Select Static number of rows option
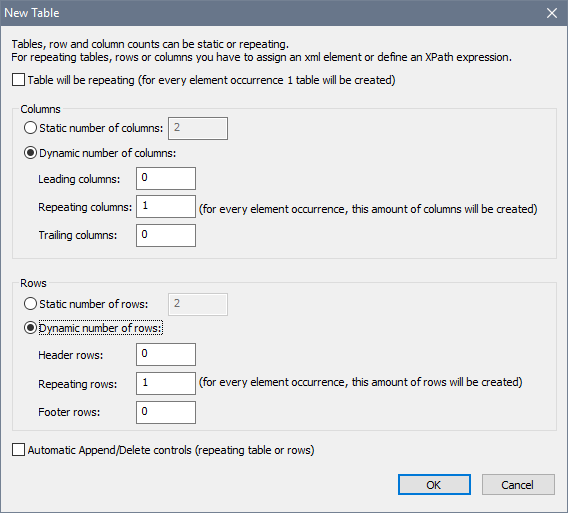The width and height of the screenshot is (568, 513). click(30, 304)
